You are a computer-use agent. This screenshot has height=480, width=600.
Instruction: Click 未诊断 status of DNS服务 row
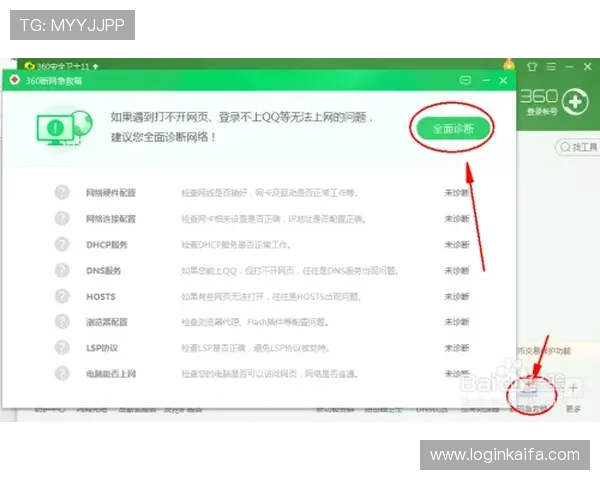pyautogui.click(x=457, y=271)
